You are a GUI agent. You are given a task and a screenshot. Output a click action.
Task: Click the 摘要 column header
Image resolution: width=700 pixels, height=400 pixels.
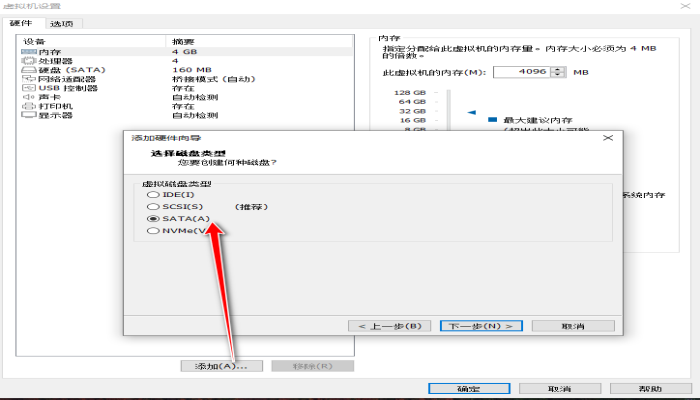pos(183,42)
